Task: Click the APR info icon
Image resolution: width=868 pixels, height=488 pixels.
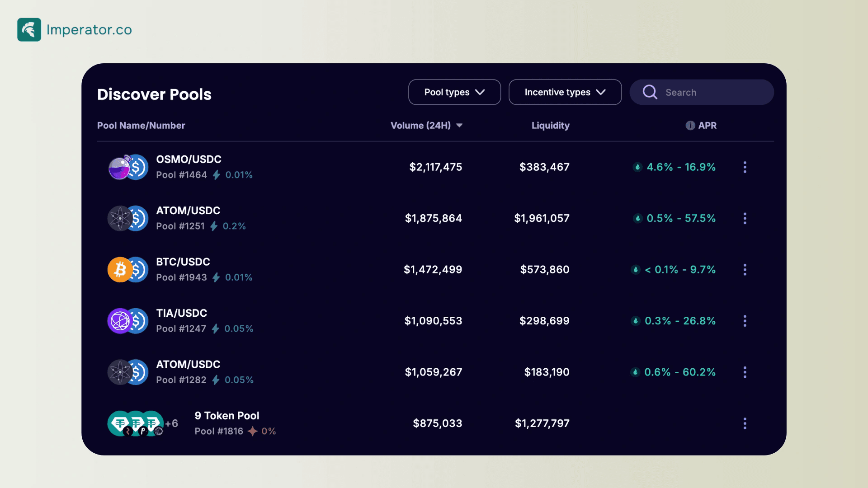Action: pos(690,126)
